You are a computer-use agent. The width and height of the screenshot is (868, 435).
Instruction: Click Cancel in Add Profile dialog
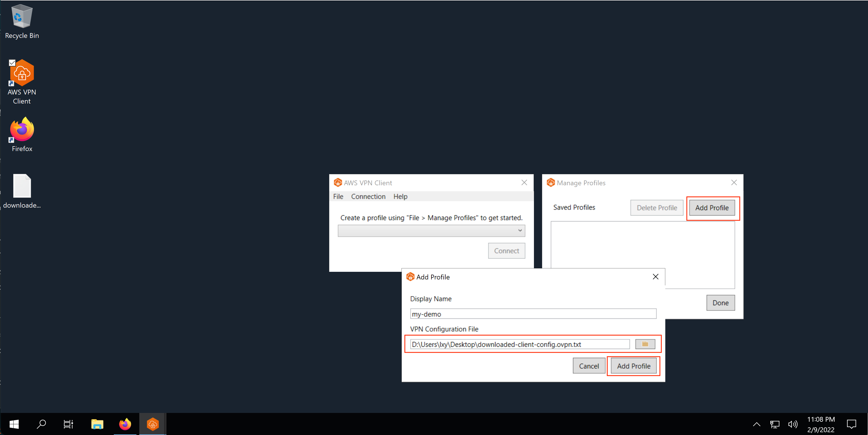coord(589,366)
